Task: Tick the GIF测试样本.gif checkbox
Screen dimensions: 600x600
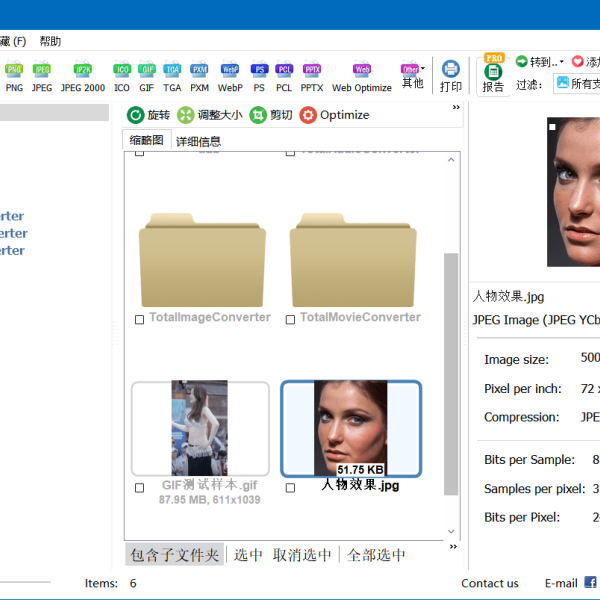Action: coord(139,488)
